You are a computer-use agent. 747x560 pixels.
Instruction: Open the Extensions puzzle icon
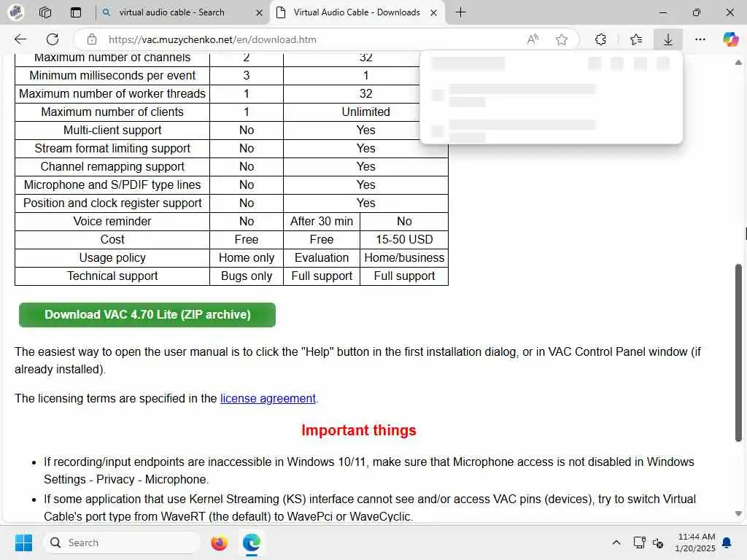601,39
